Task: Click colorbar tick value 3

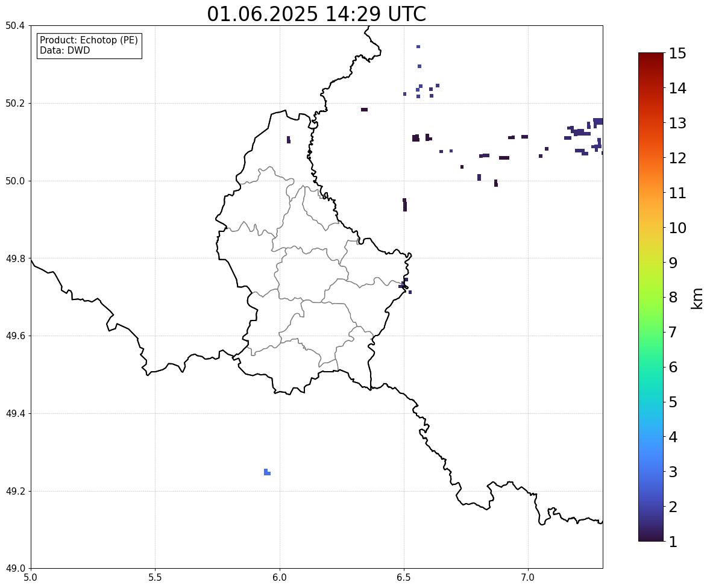Action: [x=673, y=472]
